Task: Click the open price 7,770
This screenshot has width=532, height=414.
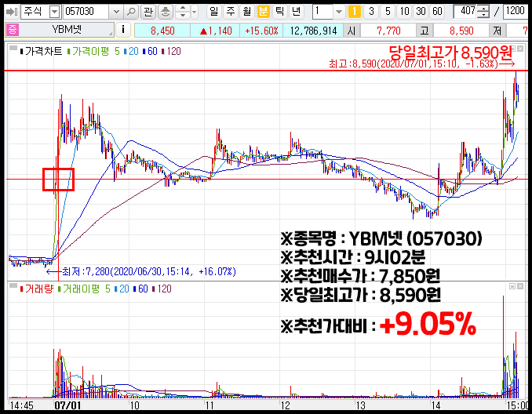Action: click(x=388, y=31)
